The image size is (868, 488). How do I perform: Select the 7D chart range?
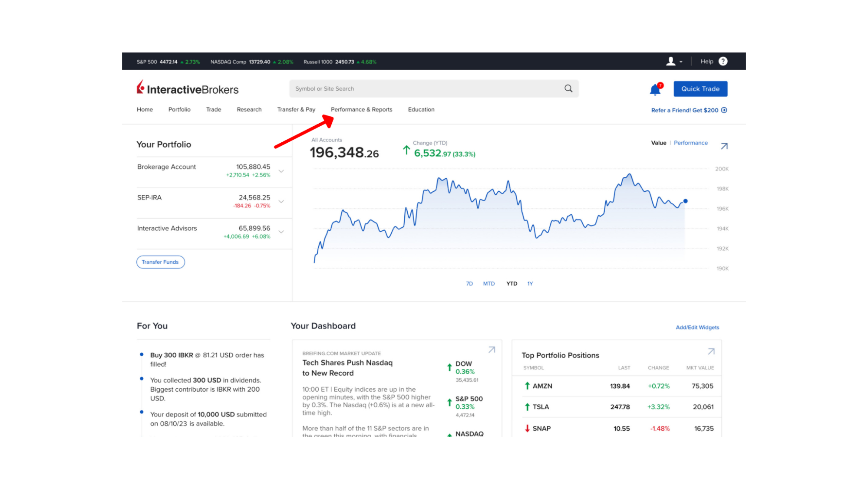pos(469,284)
